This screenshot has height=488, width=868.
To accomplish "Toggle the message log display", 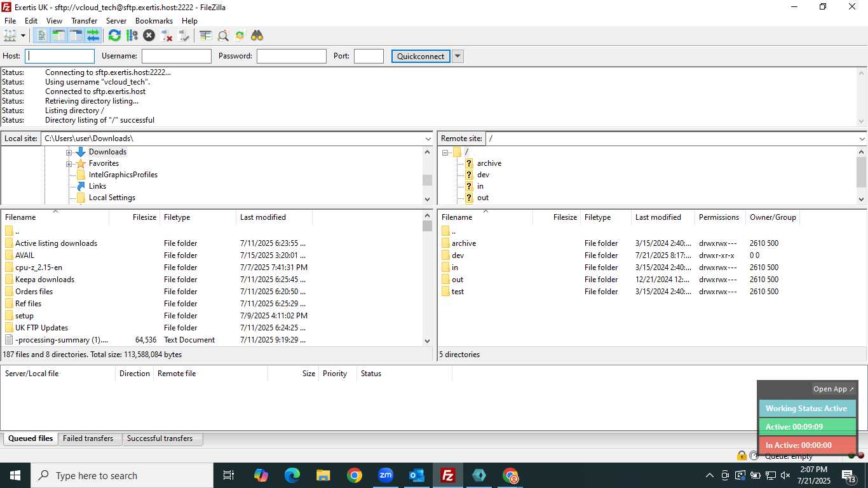I will point(41,36).
